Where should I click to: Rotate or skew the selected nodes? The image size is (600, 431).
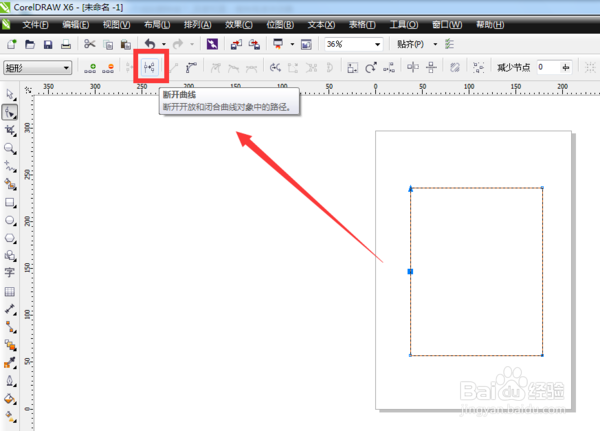tap(371, 68)
